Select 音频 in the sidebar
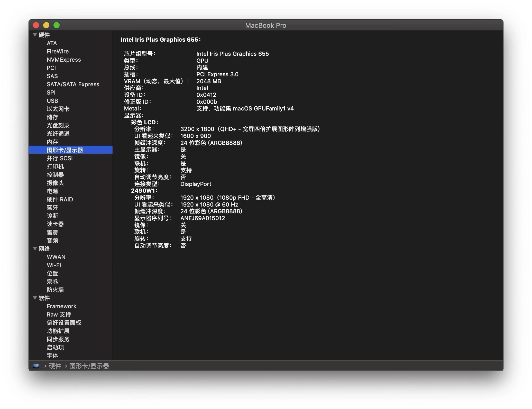 click(52, 240)
